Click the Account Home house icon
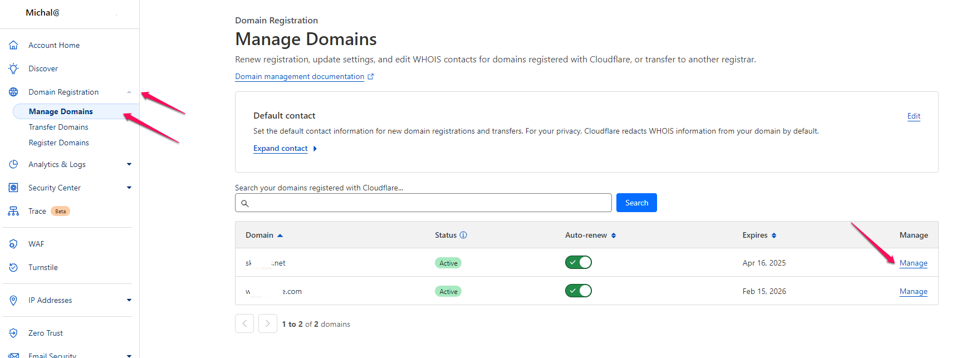Image resolution: width=980 pixels, height=358 pixels. (13, 45)
